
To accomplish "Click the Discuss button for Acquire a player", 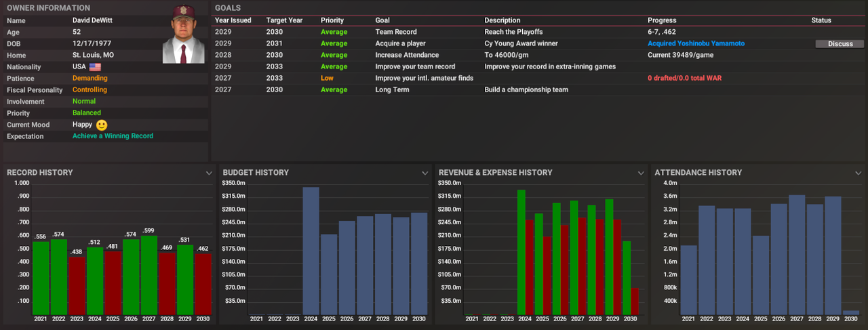I will point(840,44).
